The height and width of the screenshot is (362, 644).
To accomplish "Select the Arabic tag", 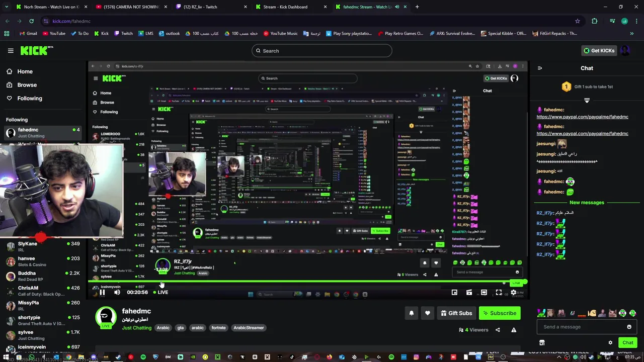I will pos(163,328).
